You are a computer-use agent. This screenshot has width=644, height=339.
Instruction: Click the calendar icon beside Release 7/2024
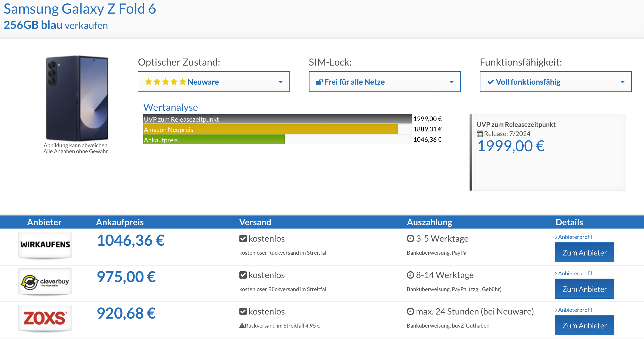(x=480, y=134)
